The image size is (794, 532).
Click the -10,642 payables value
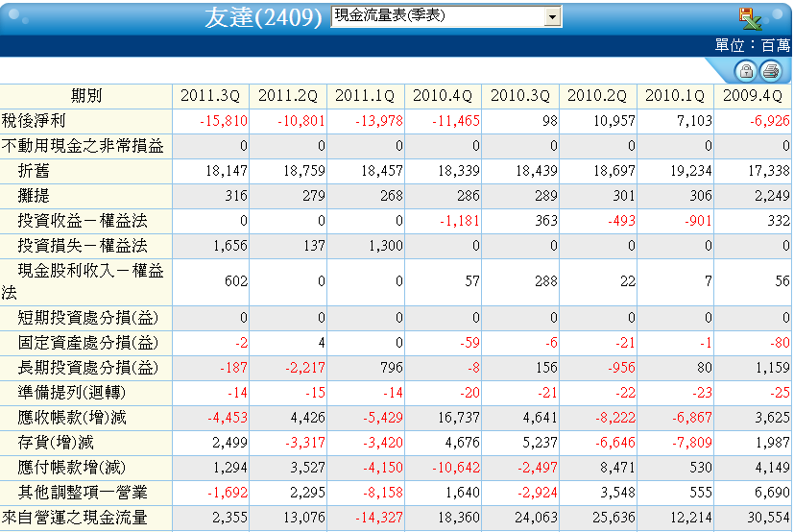tap(456, 467)
